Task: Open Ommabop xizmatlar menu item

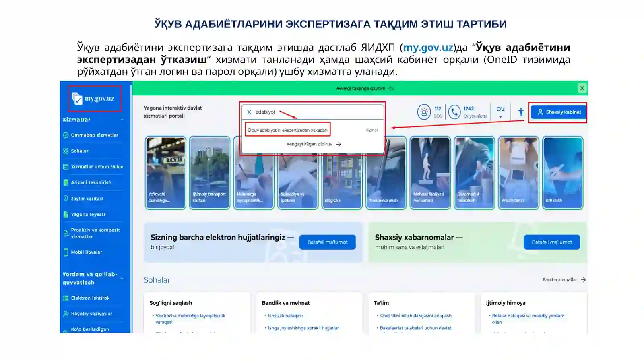Action: (95, 135)
